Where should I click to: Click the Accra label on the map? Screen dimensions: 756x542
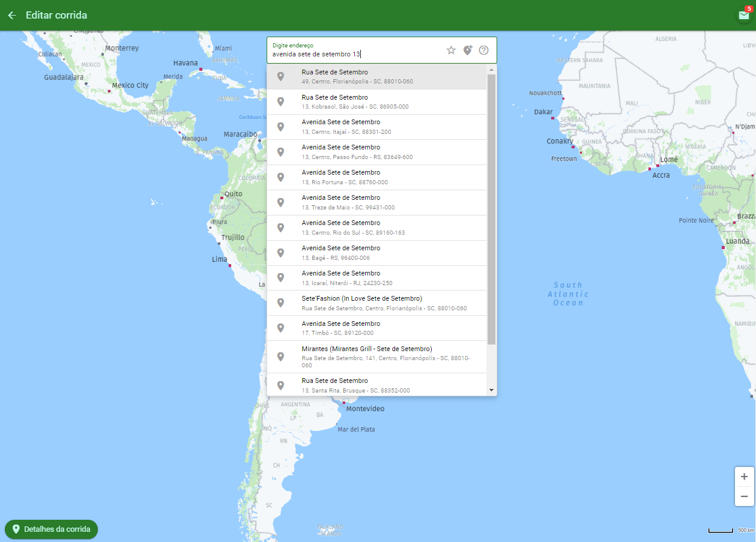[x=661, y=175]
